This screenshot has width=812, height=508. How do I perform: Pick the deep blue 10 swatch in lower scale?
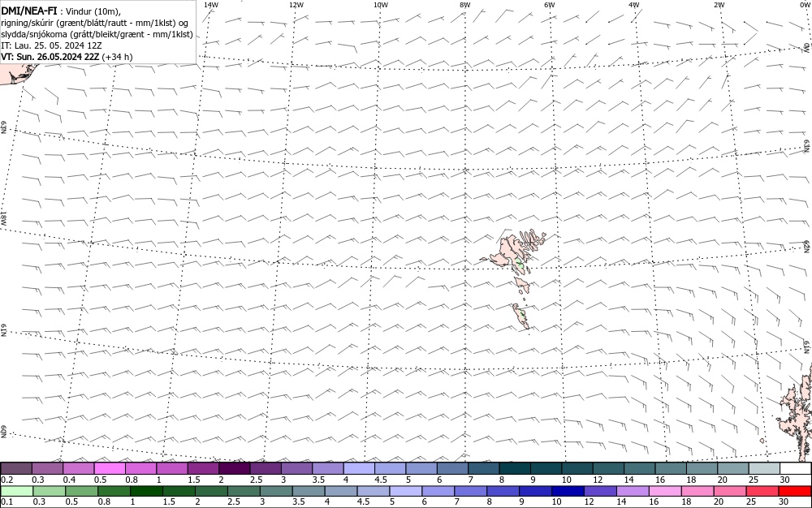pyautogui.click(x=568, y=491)
